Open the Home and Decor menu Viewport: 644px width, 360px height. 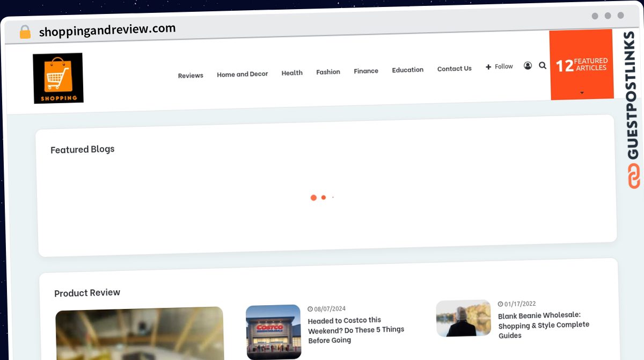click(242, 74)
